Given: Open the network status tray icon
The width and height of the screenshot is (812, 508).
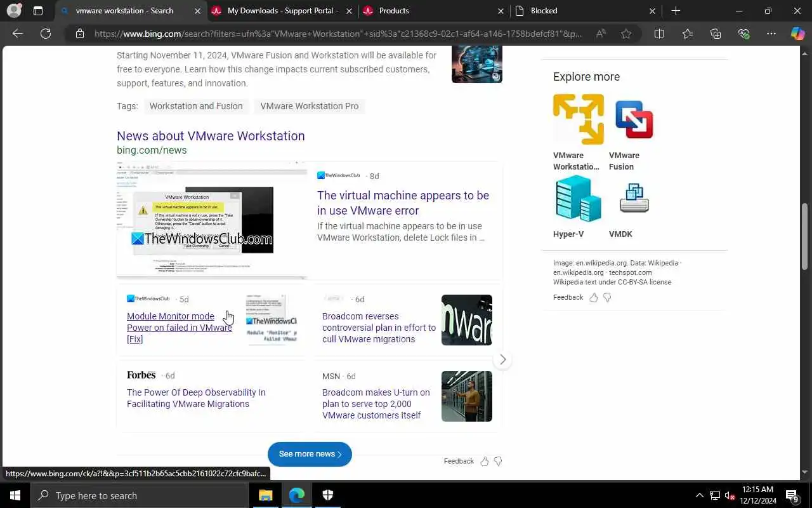Looking at the screenshot, I should point(715,495).
